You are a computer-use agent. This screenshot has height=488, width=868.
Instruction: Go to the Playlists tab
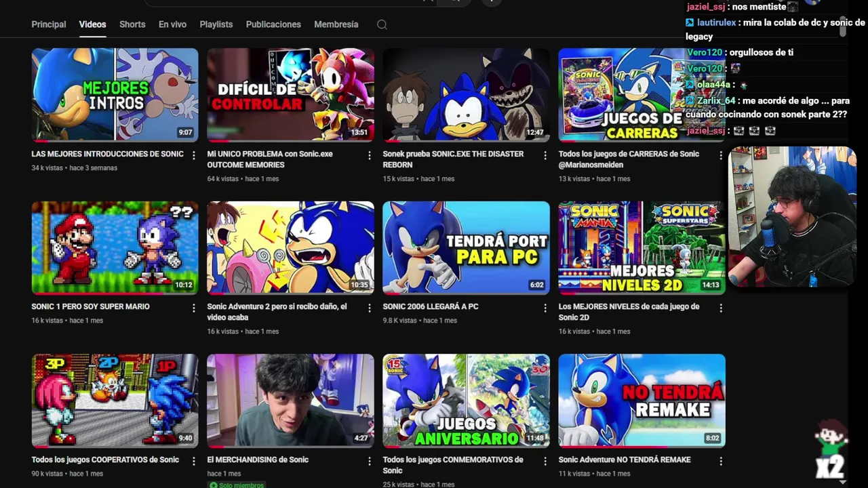(x=216, y=24)
